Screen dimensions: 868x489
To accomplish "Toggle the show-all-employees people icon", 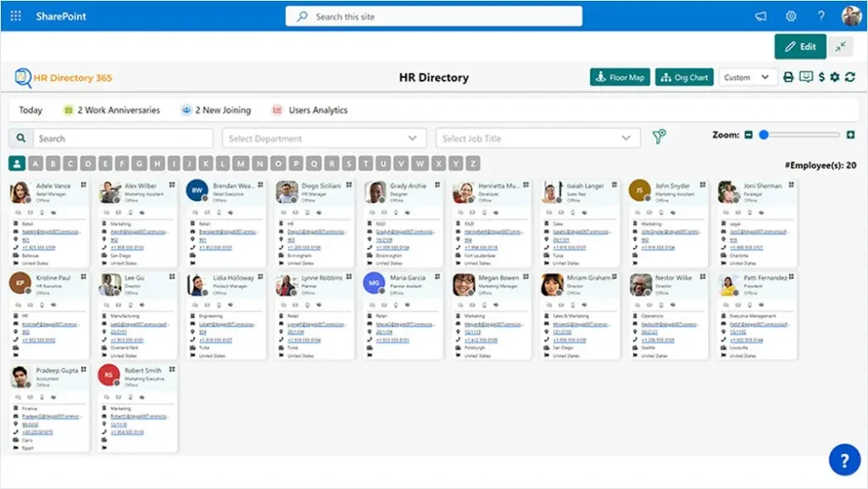I will (x=16, y=164).
